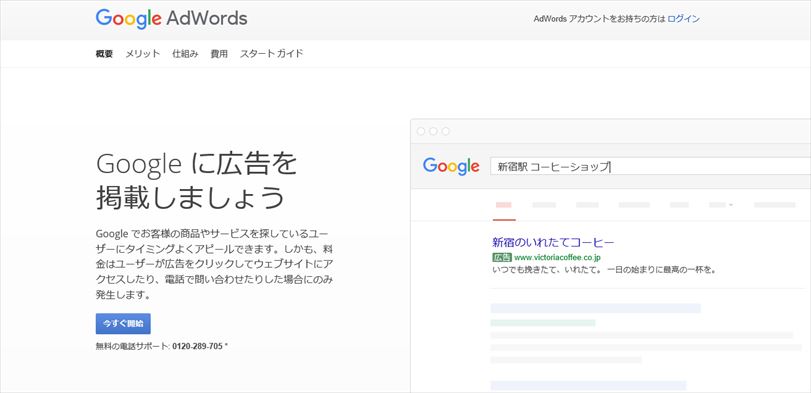Open the メリット tab
The height and width of the screenshot is (393, 811).
[143, 54]
